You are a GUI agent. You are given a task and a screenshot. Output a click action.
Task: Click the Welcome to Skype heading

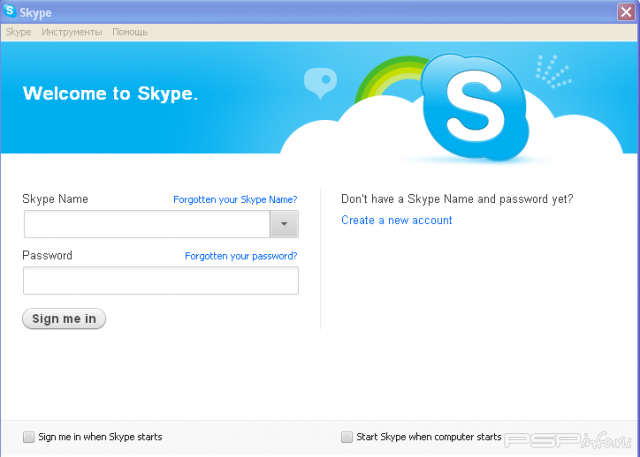click(x=110, y=94)
